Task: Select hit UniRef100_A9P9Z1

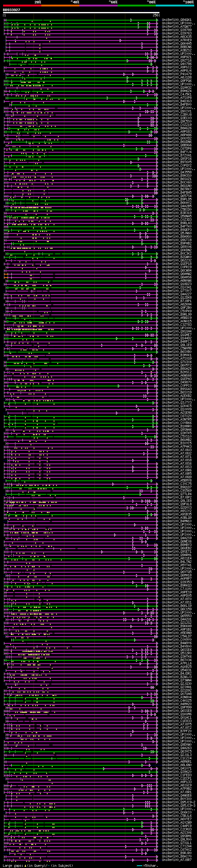Action: coord(177,57)
